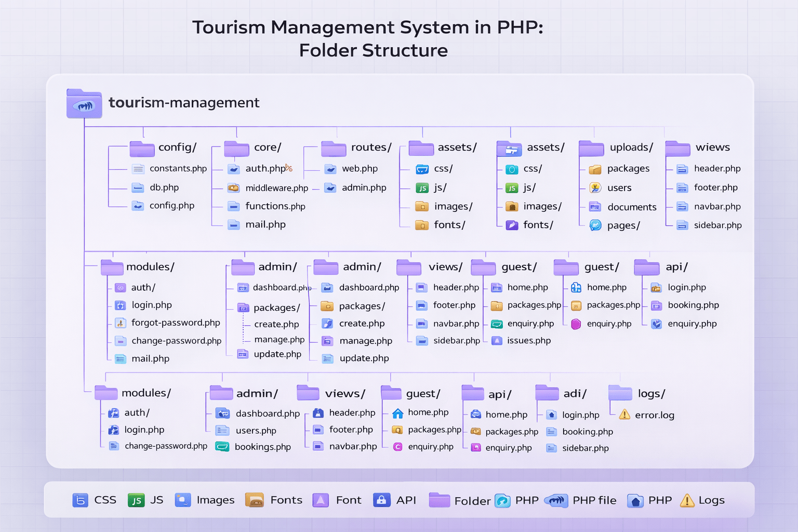The height and width of the screenshot is (532, 798).
Task: Open functions.php in the core folder
Action: 275,206
